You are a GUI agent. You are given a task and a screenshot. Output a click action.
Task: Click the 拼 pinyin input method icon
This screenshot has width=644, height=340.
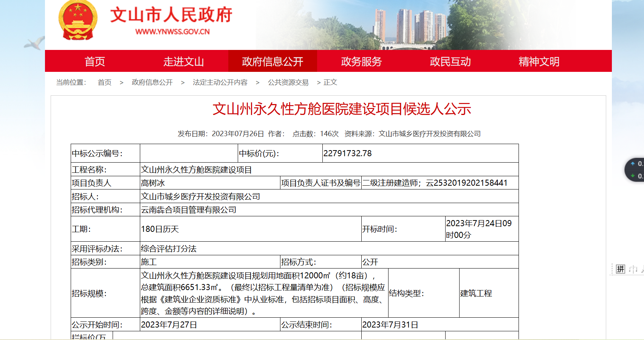pyautogui.click(x=620, y=269)
